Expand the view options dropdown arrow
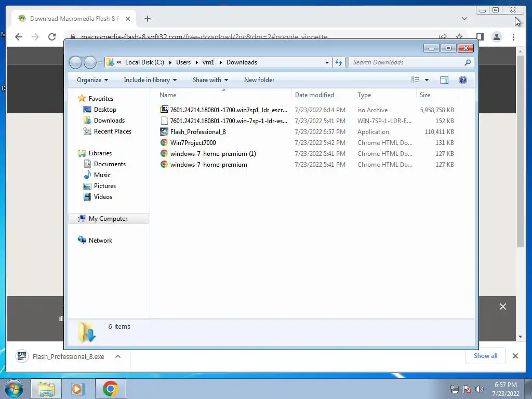 coord(427,80)
